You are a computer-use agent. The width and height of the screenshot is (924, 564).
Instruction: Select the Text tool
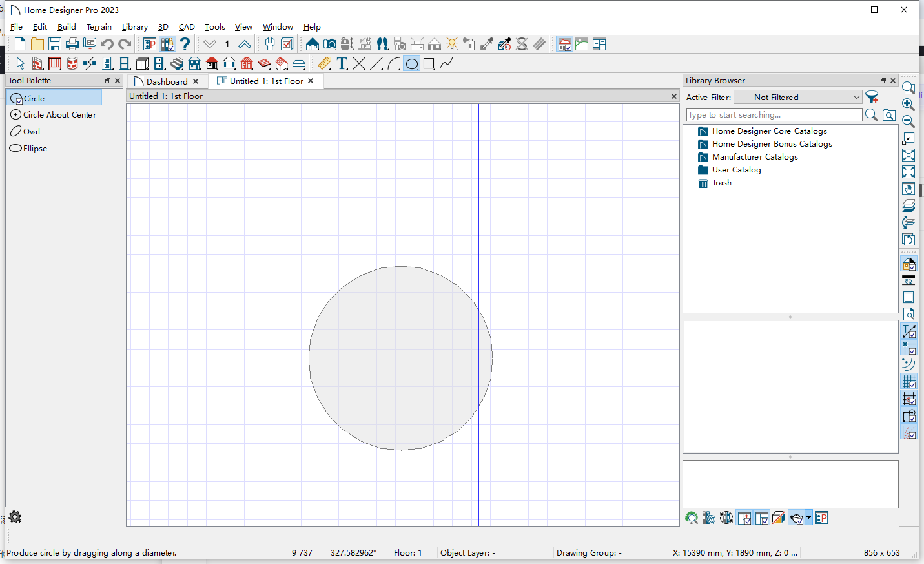tap(342, 63)
